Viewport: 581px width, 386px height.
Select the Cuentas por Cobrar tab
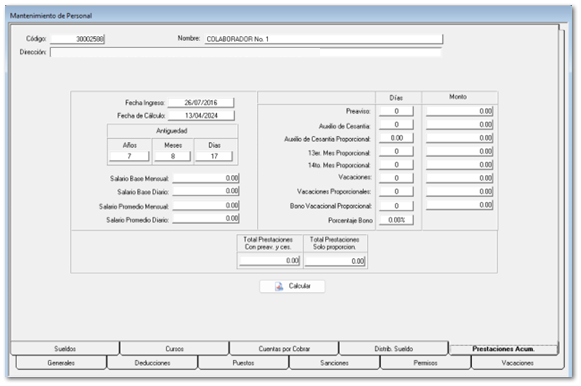tap(284, 349)
